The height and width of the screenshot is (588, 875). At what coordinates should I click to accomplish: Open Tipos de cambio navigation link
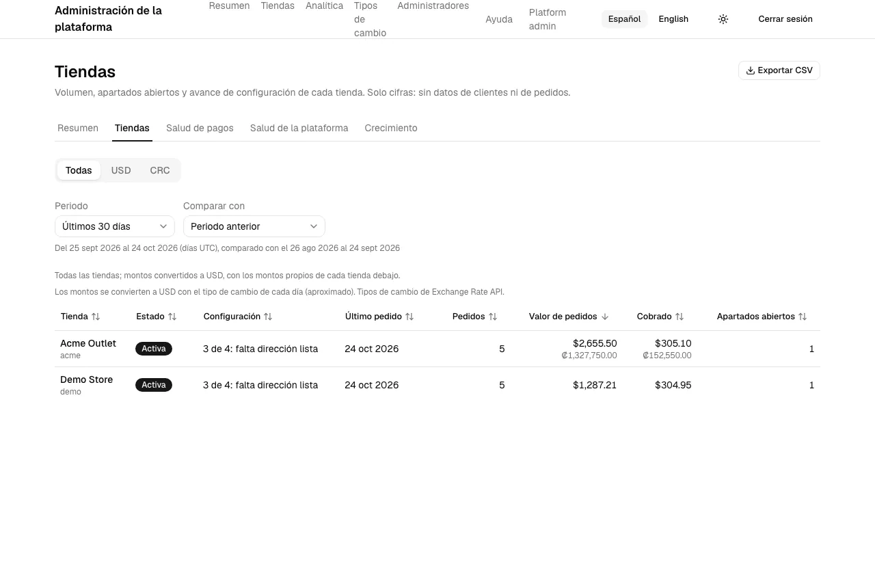[x=370, y=19]
